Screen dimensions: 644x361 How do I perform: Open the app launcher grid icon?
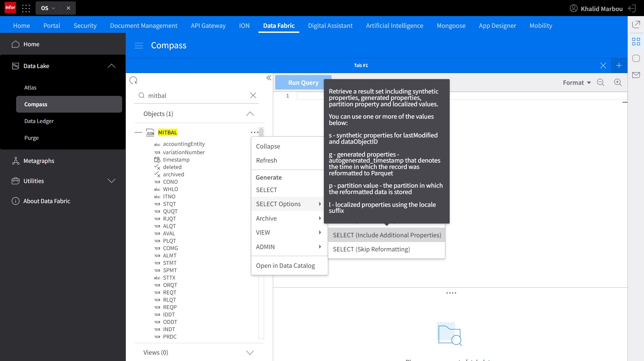(x=26, y=8)
